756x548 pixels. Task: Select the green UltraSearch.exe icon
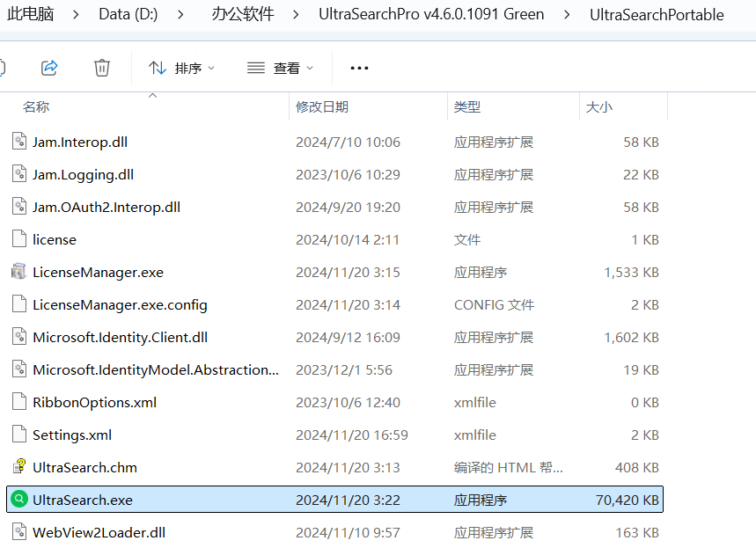19,499
